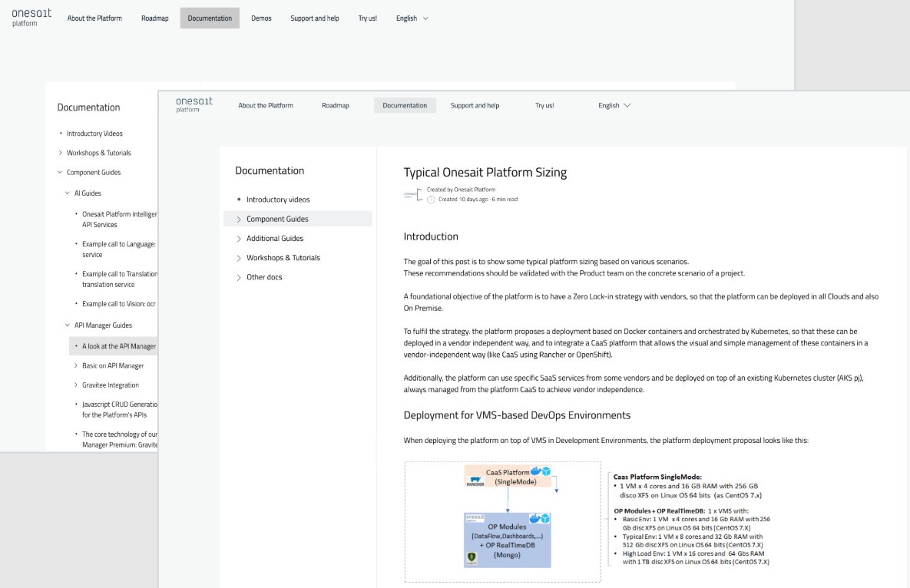Viewport: 910px width, 588px height.
Task: Expand Basic on API Manager chevron
Action: 76,366
